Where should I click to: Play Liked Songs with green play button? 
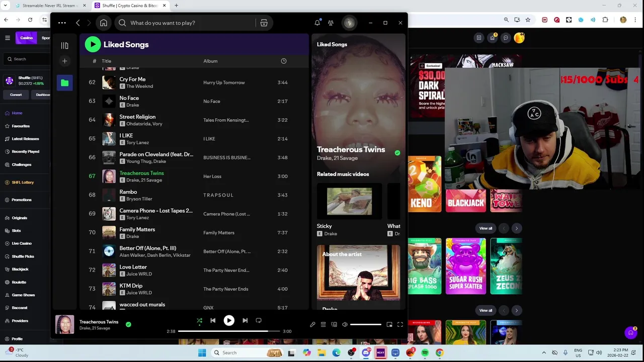93,44
